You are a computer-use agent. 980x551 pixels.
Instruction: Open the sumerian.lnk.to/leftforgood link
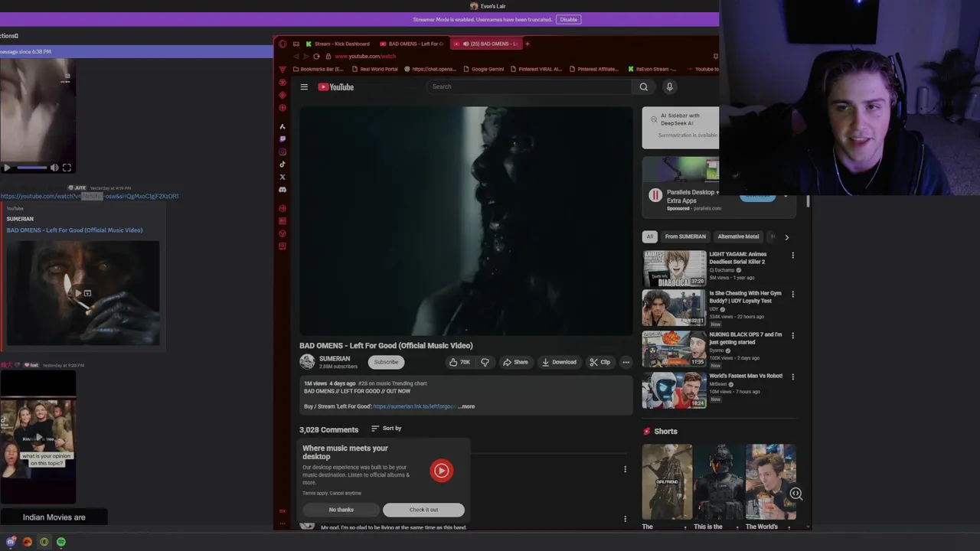414,406
